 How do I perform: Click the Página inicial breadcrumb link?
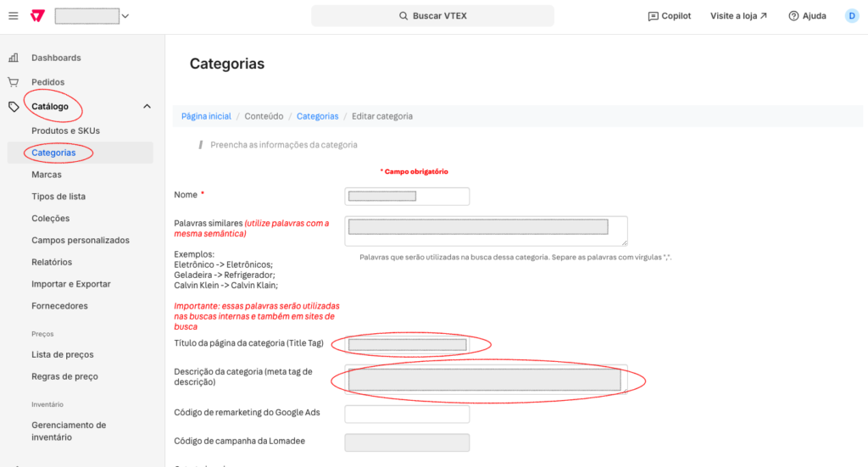pyautogui.click(x=206, y=116)
